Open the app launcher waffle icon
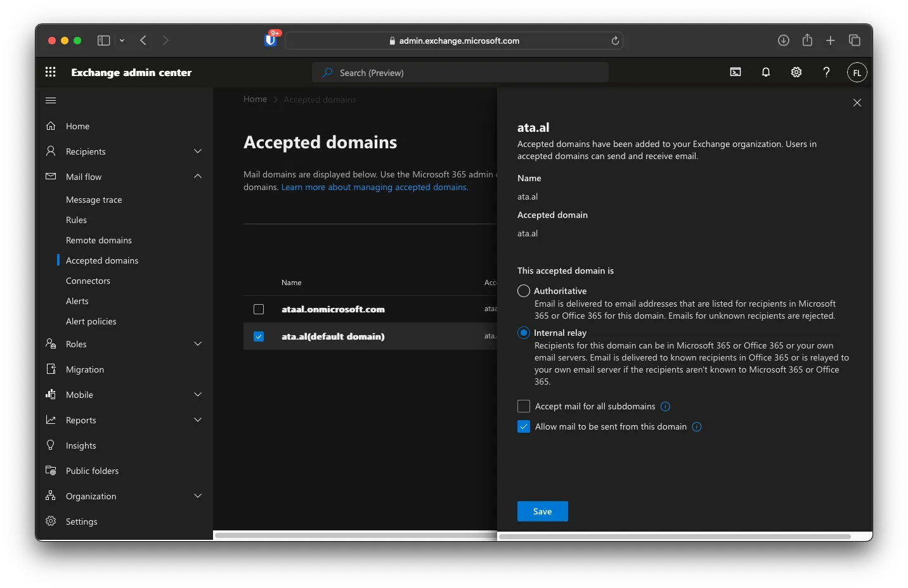The width and height of the screenshot is (908, 588). tap(51, 72)
